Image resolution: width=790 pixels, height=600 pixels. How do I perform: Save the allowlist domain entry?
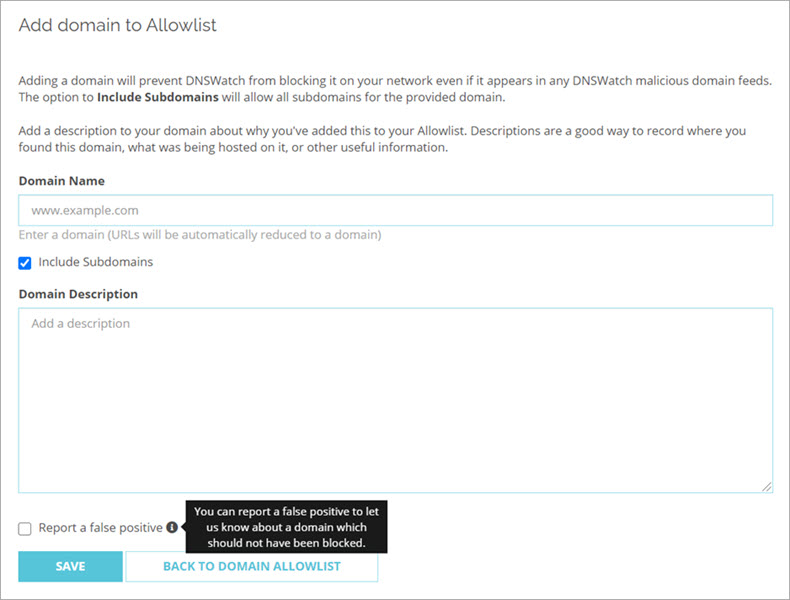[71, 566]
